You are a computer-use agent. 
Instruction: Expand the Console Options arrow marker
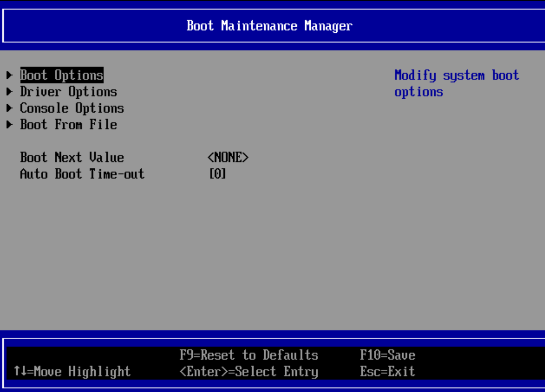click(10, 108)
